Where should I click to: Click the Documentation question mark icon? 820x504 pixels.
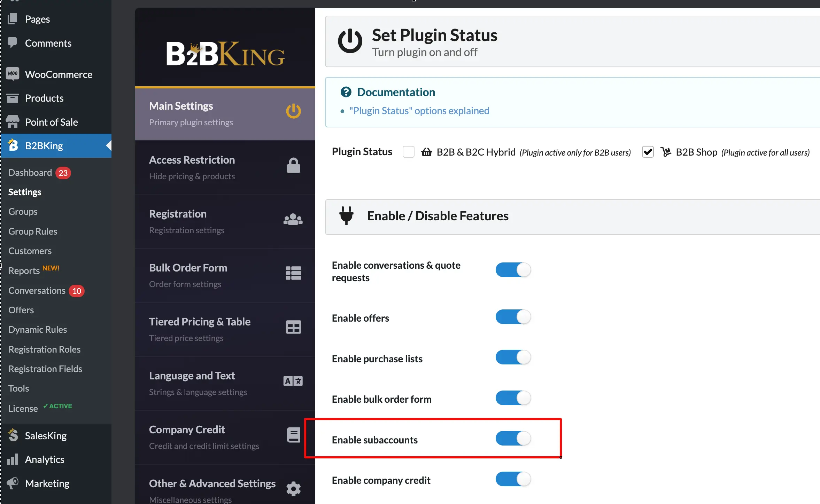[x=346, y=92]
